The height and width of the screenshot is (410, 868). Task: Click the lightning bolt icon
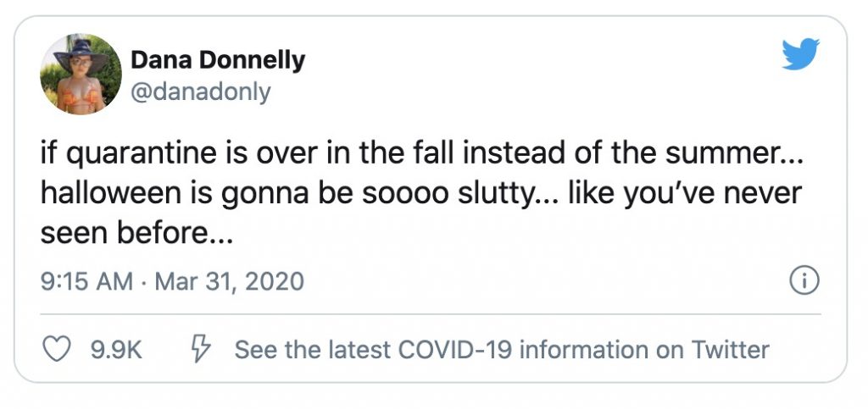click(200, 349)
